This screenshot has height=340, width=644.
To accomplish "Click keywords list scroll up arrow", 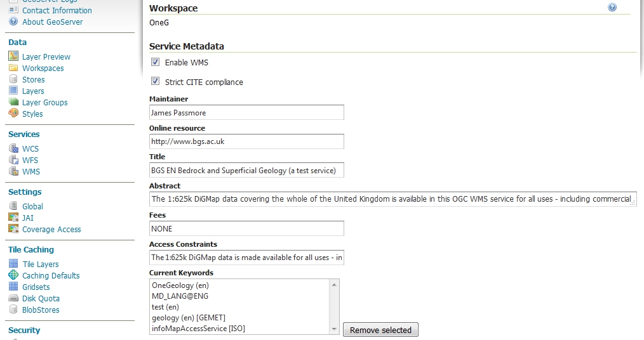I will (x=334, y=285).
